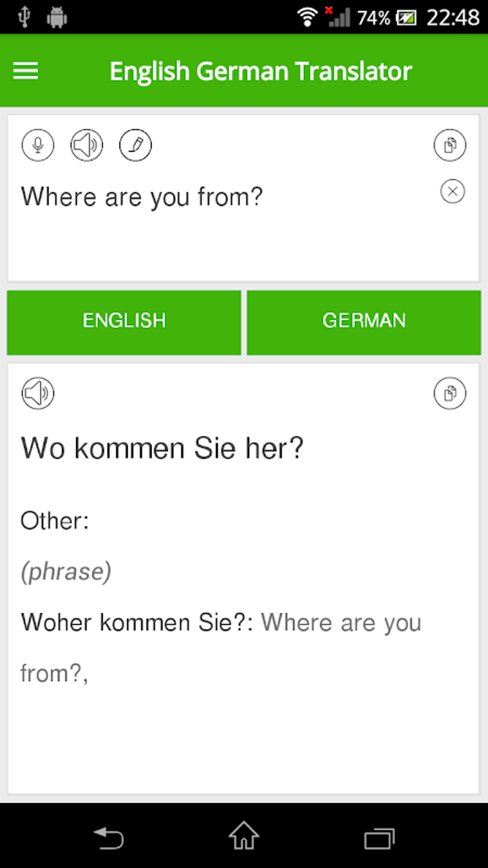Screen dimensions: 488x868
Task: Tap the Android debug icon in status bar
Action: pyautogui.click(x=57, y=18)
